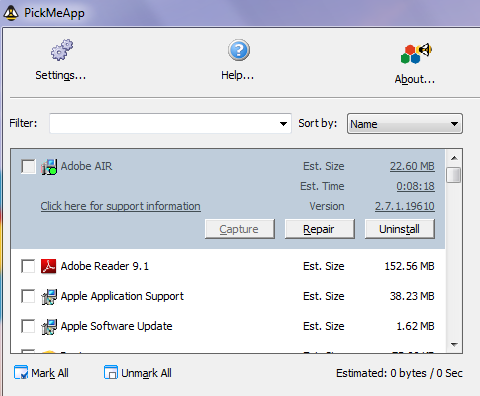Check the Adobe Reader 9.1 checkbox
This screenshot has height=396, width=480.
click(28, 266)
